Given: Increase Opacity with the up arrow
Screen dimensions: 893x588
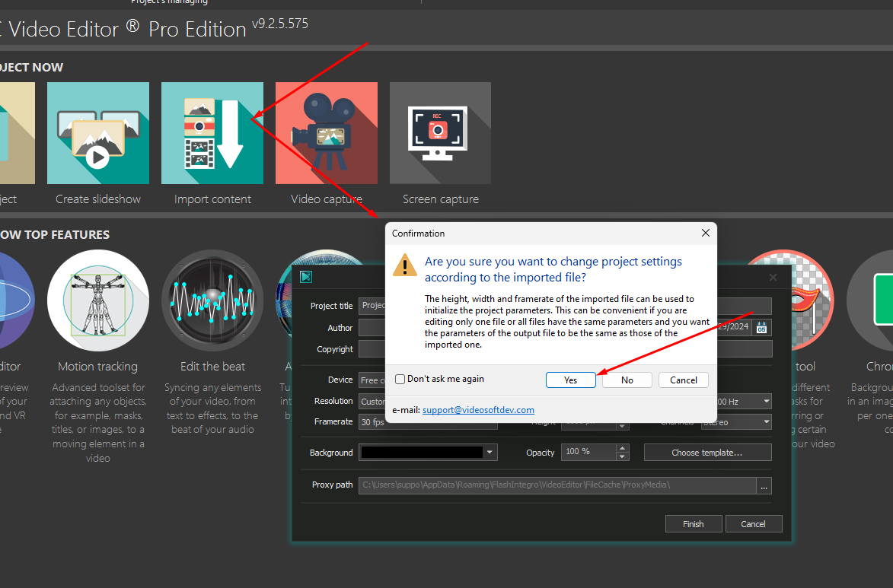Looking at the screenshot, I should (x=623, y=449).
